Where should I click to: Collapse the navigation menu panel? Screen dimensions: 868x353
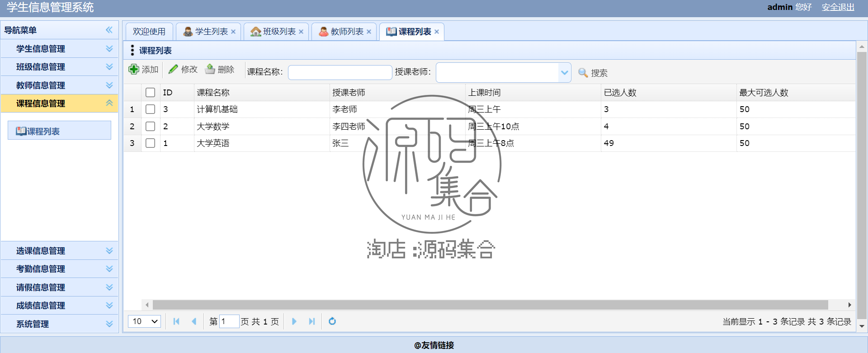click(109, 30)
